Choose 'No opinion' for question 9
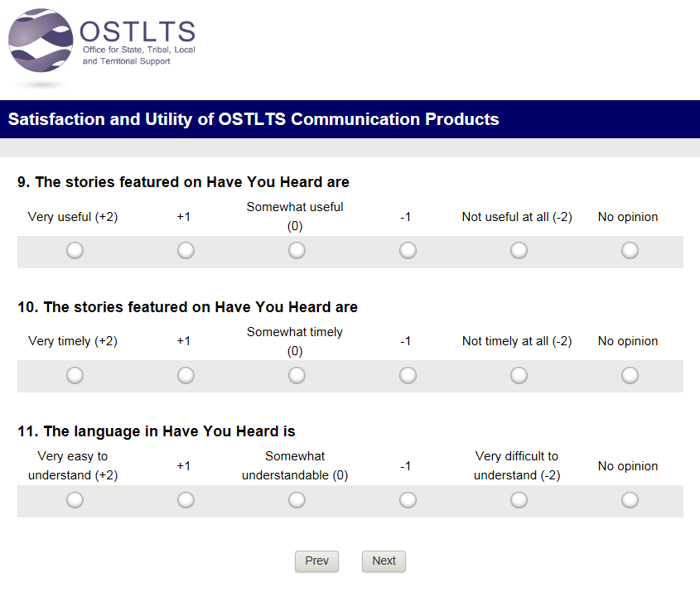The image size is (700, 592). click(x=630, y=250)
